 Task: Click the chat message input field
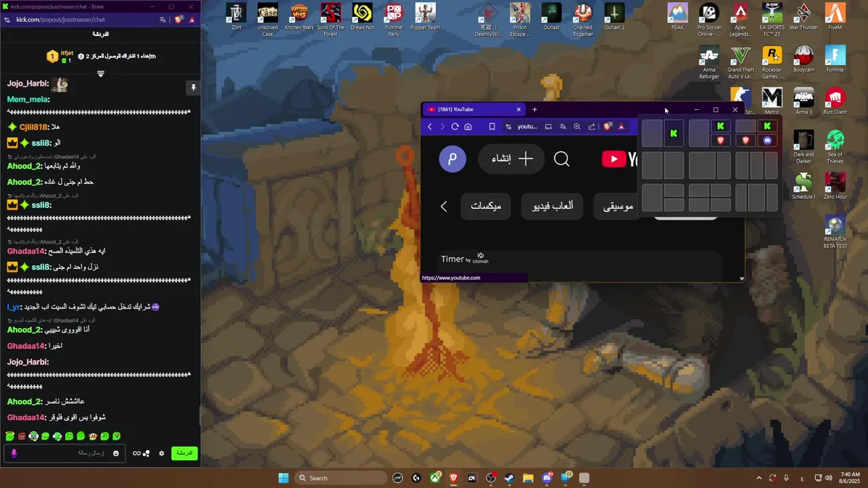click(64, 453)
